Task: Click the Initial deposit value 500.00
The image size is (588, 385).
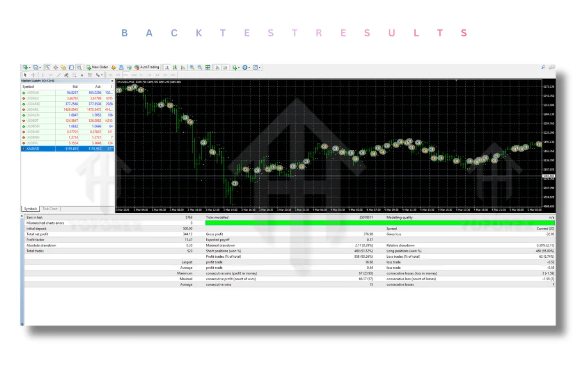Action: [x=188, y=228]
